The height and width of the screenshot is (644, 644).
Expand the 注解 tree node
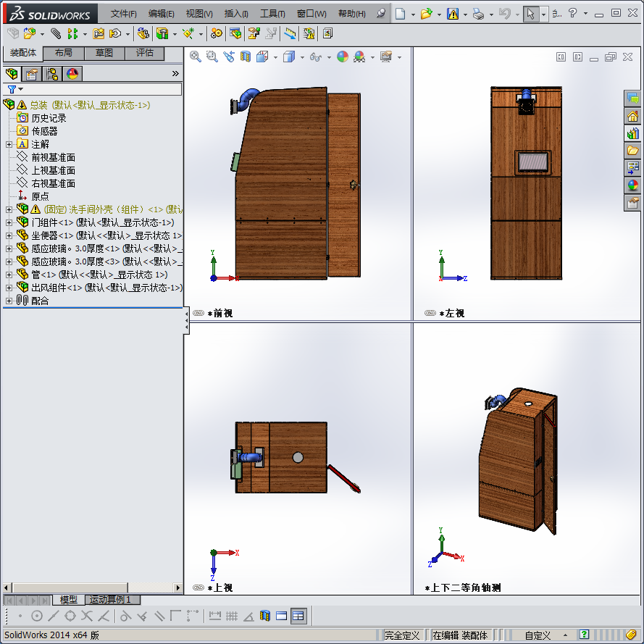pyautogui.click(x=9, y=145)
